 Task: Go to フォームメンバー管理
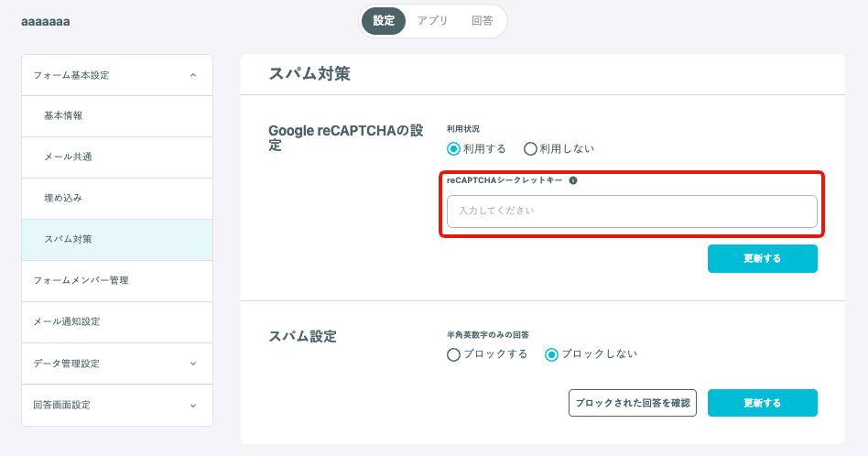point(117,280)
